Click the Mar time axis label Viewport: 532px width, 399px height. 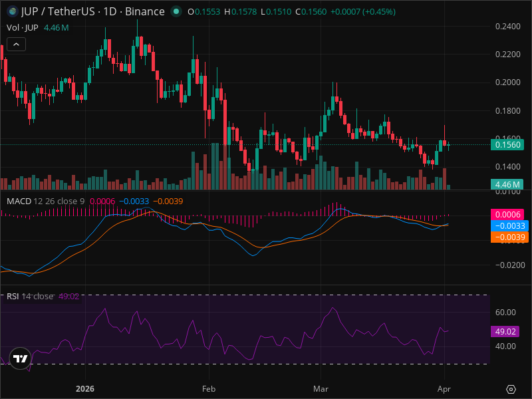321,389
